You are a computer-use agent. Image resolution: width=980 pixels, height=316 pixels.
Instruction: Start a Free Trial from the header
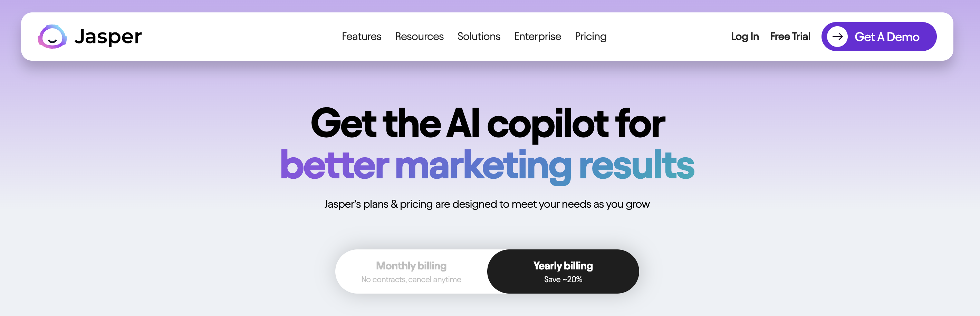click(x=790, y=37)
